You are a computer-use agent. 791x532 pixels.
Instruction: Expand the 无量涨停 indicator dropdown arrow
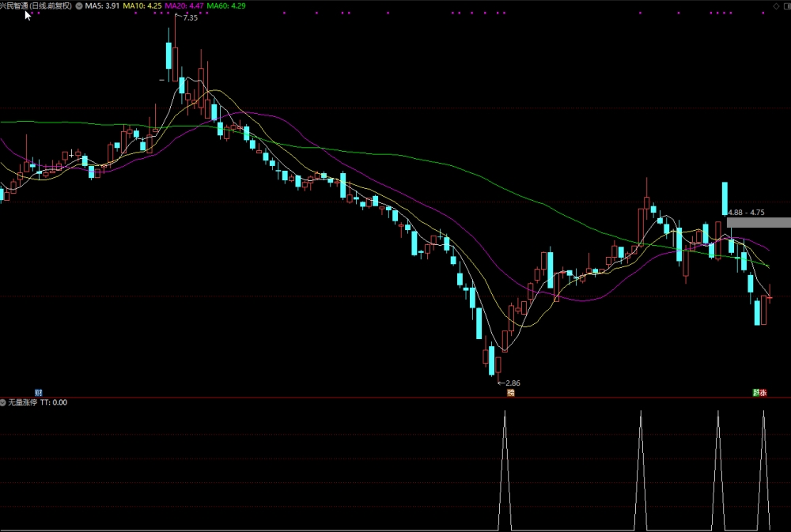[x=3, y=402]
